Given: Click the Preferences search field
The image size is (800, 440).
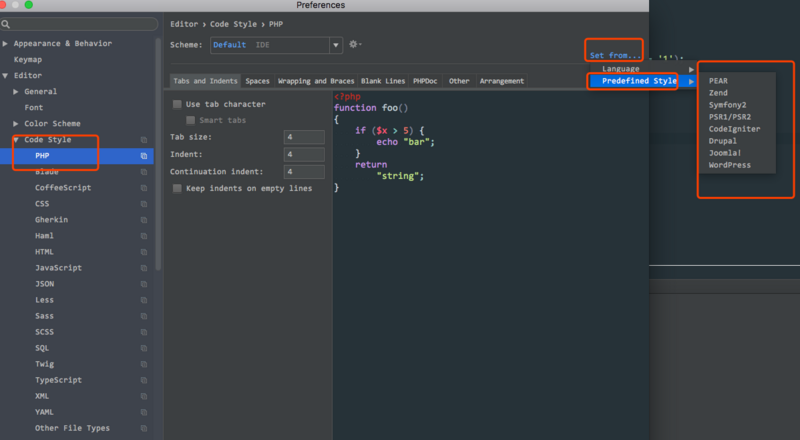Looking at the screenshot, I should point(79,24).
